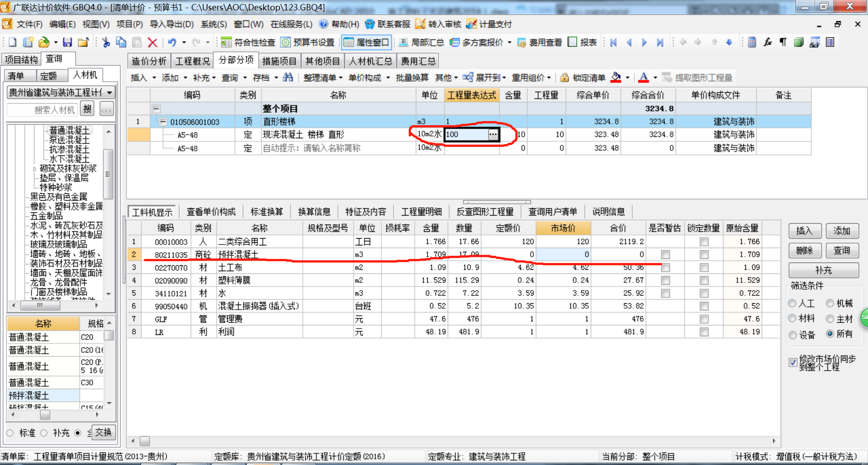Click the Copy icon beside the scissors
The image size is (868, 465).
[121, 42]
